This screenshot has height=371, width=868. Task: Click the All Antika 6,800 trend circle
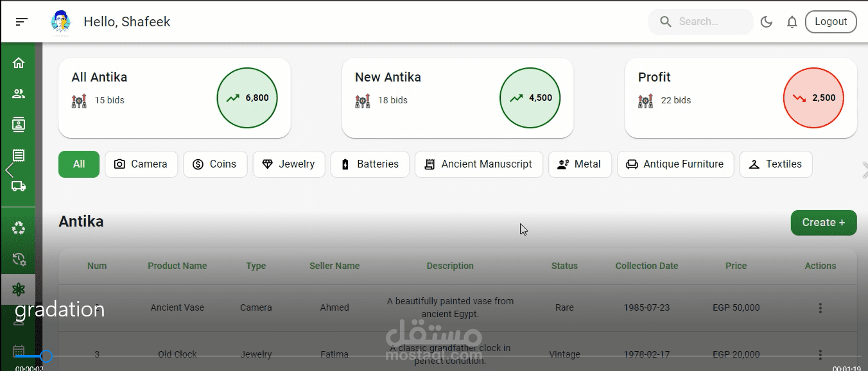(247, 98)
